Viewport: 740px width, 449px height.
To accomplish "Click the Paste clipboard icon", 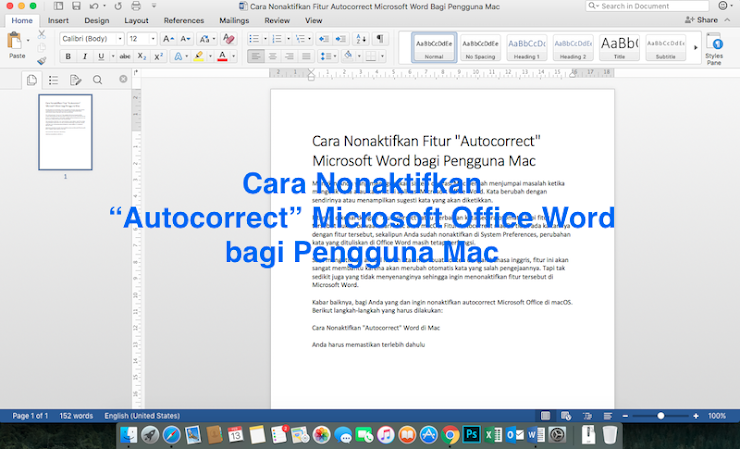I will pos(15,41).
